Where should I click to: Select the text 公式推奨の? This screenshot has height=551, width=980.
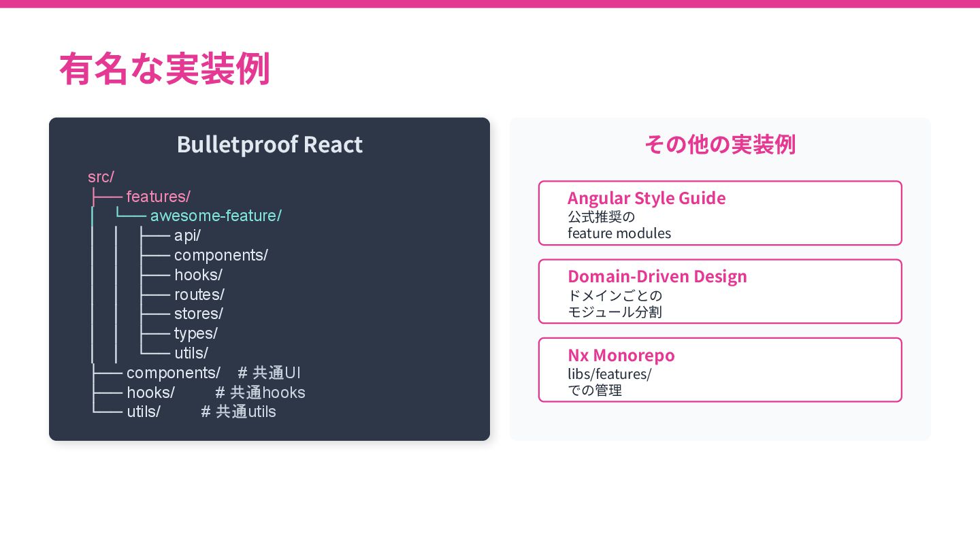pyautogui.click(x=601, y=217)
